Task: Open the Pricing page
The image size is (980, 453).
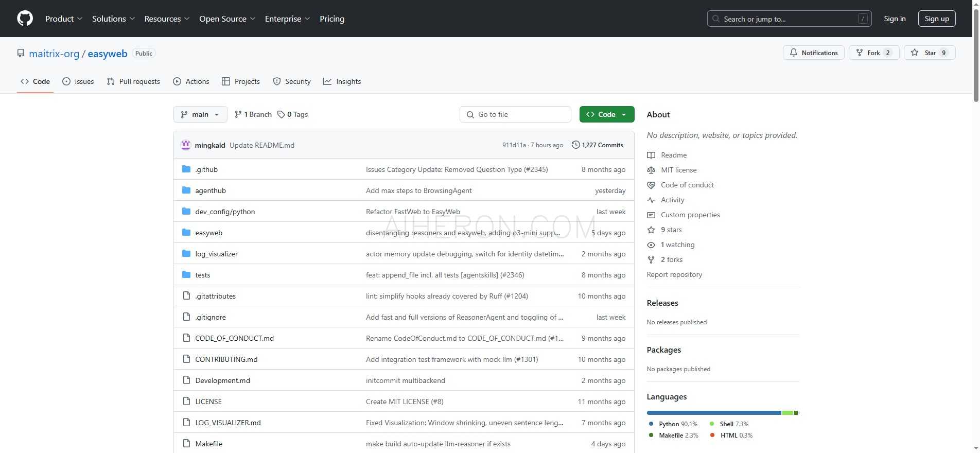Action: click(332, 19)
